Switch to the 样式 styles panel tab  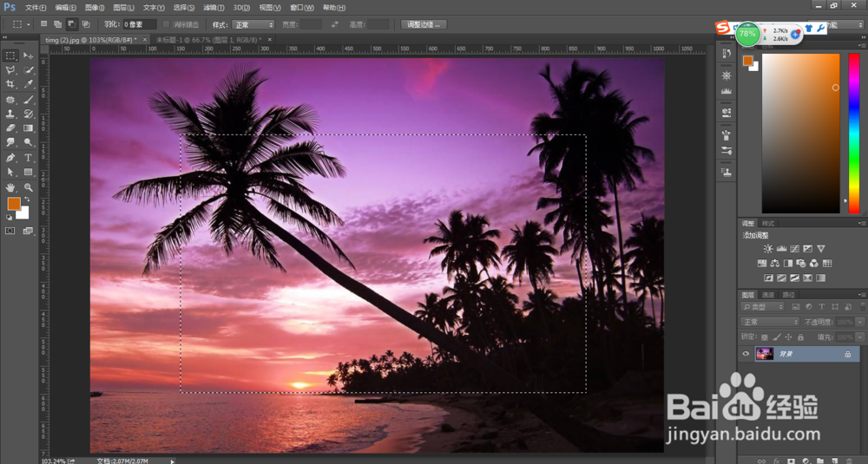(768, 224)
